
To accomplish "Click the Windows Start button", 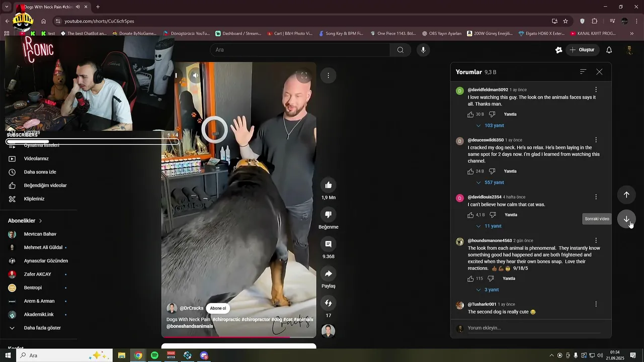I will coord(8,355).
